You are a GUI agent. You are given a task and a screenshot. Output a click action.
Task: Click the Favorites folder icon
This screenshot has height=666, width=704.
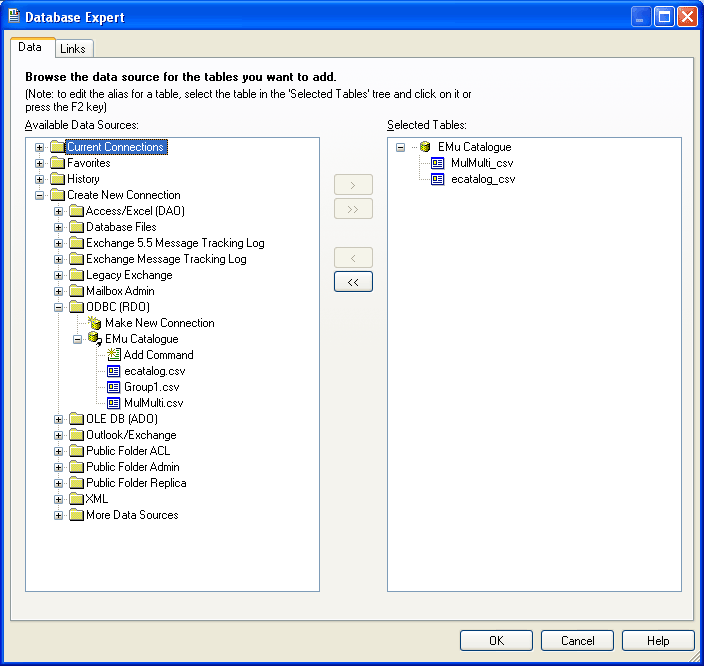click(x=57, y=163)
